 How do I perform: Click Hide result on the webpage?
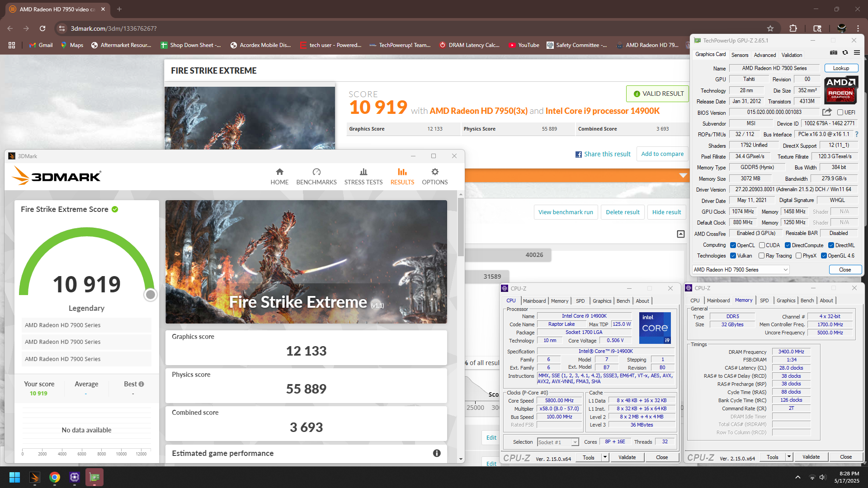pyautogui.click(x=666, y=212)
